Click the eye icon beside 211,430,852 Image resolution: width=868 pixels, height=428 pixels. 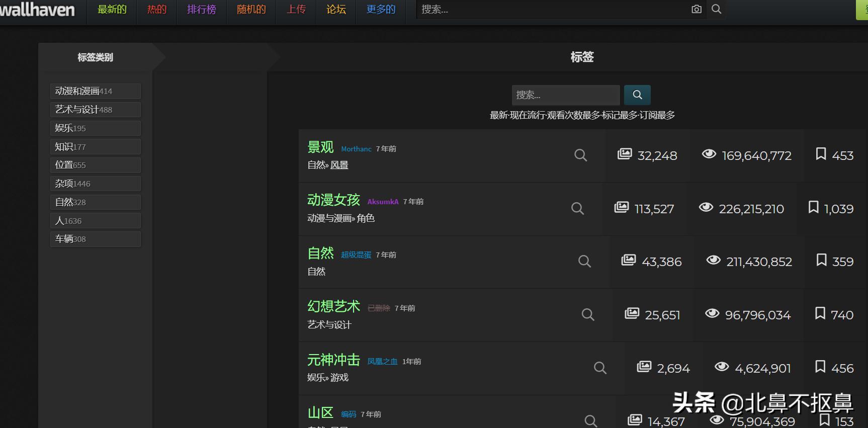[714, 260]
